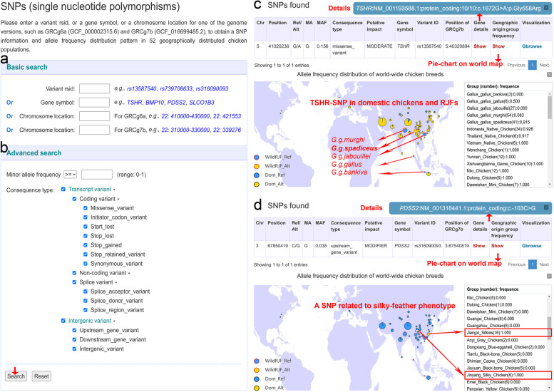554x392 pixels.
Task: Collapse the Splice variant subgroup
Action: tap(116, 282)
